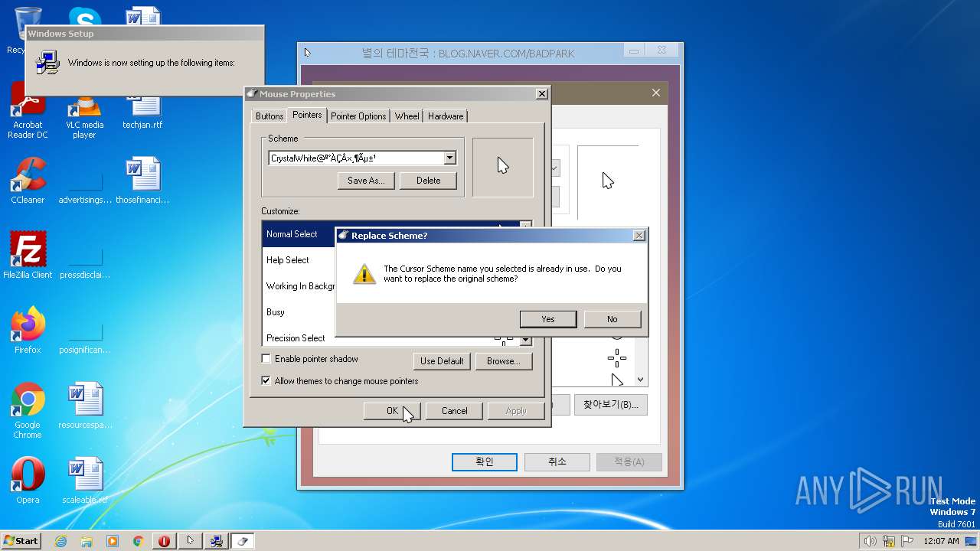The width and height of the screenshot is (980, 551).
Task: Open the Hardware tab
Action: click(x=446, y=116)
